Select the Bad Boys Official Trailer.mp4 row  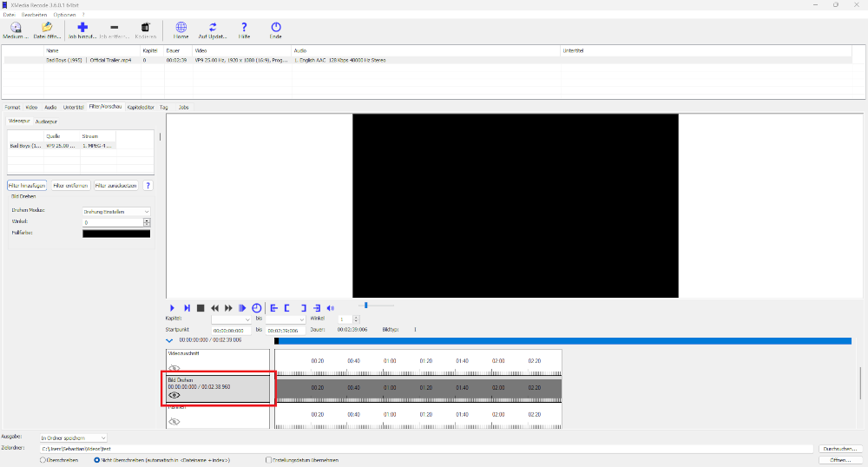[427, 60]
